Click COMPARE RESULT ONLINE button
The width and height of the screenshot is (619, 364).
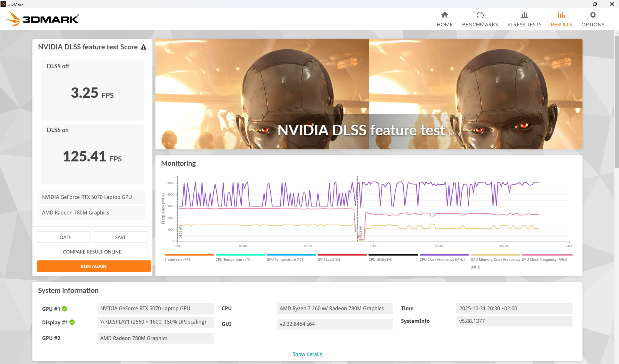pos(92,252)
